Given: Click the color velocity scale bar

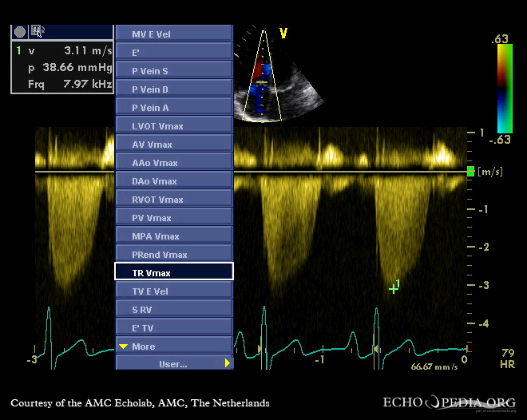Looking at the screenshot, I should click(504, 88).
